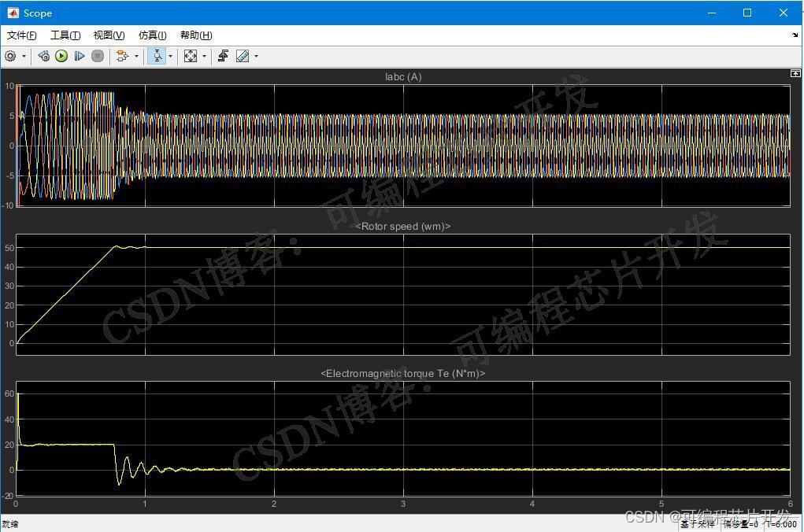Viewport: 804px width, 532px height.
Task: Click the highlight Simulink block icon
Action: (122, 56)
